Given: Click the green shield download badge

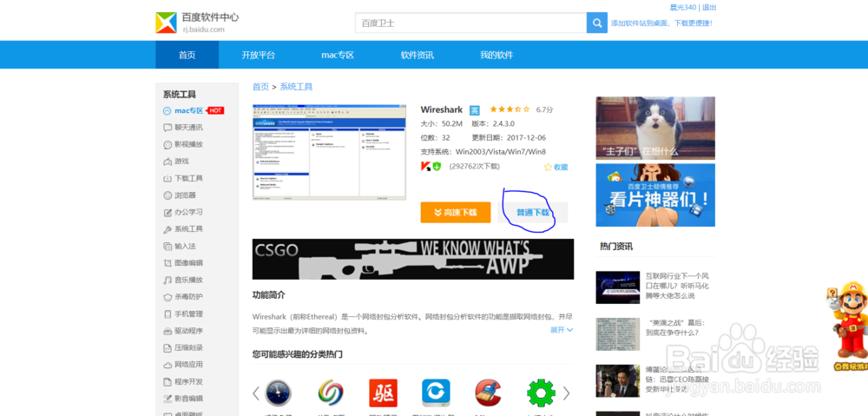Looking at the screenshot, I should point(437,166).
